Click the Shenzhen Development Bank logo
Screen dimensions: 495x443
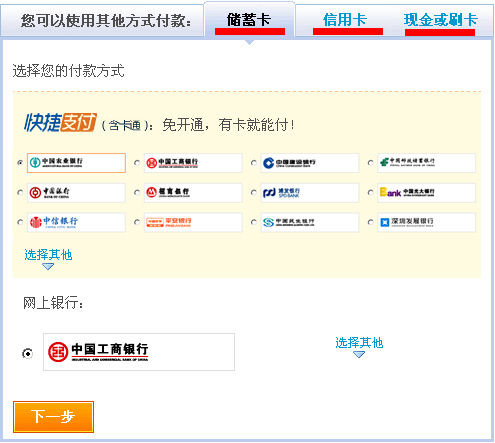[426, 222]
